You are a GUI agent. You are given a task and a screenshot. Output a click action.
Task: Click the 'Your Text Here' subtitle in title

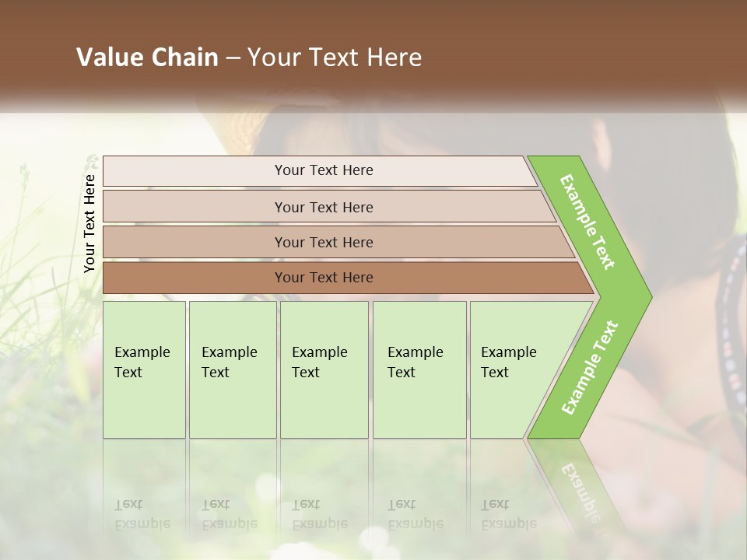point(335,57)
